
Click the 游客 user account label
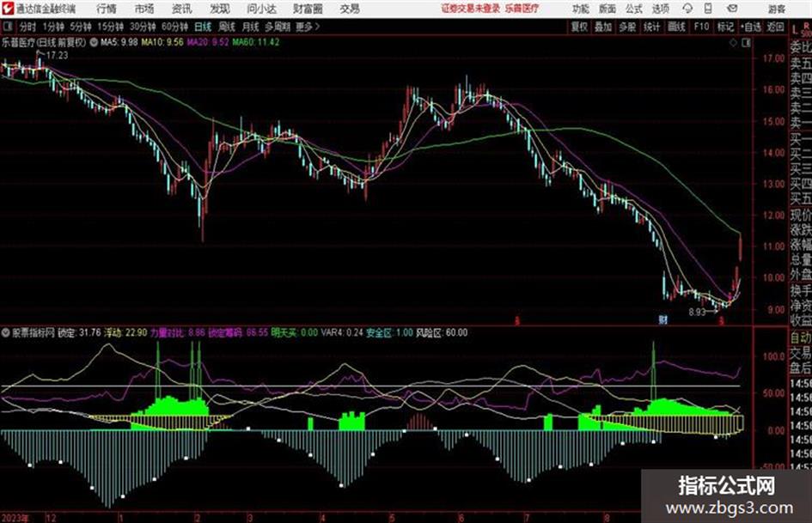777,9
